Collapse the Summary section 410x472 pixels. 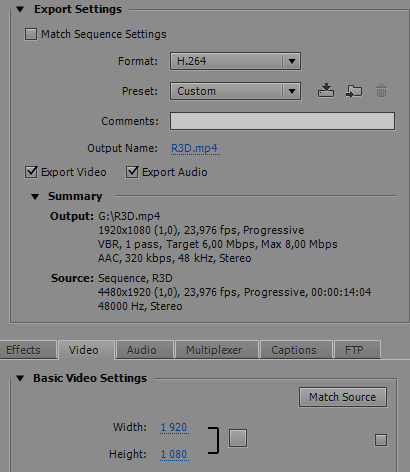coord(35,197)
